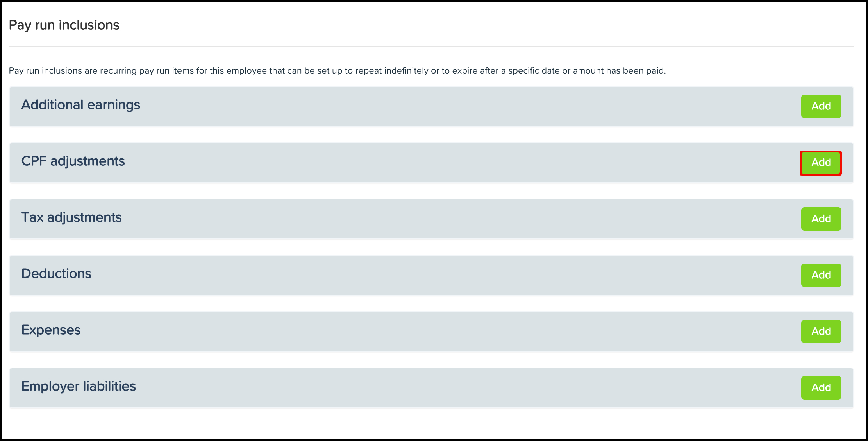Click the Pay run inclusions page title

(64, 25)
